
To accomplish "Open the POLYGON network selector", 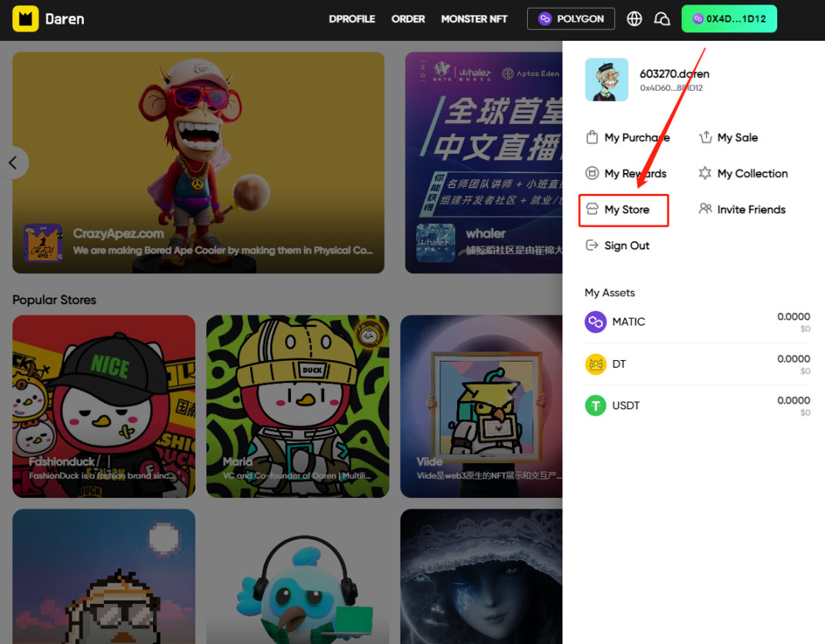I will (x=571, y=18).
